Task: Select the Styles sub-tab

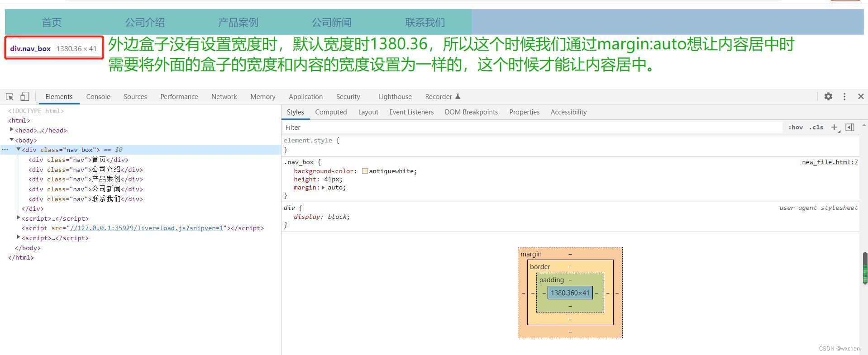Action: pyautogui.click(x=295, y=112)
